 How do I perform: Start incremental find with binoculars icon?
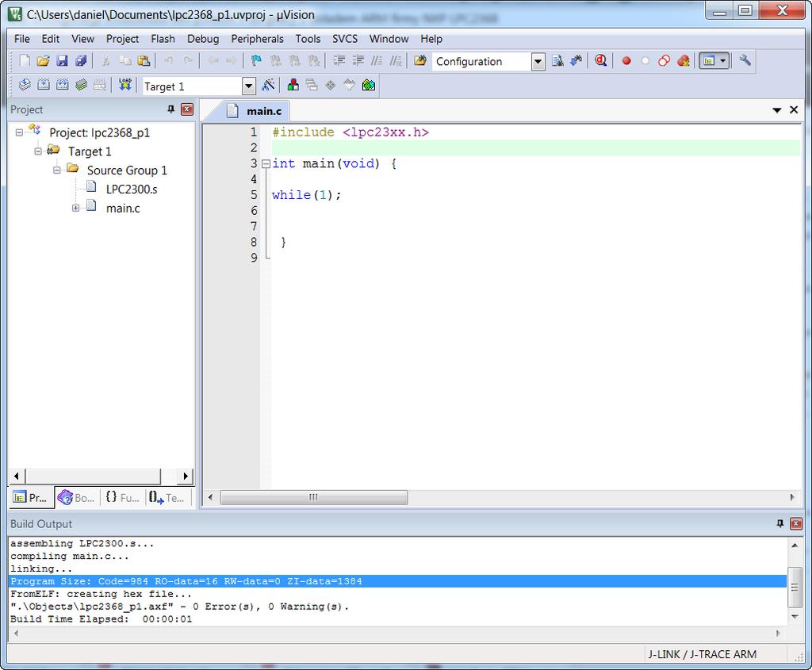pos(576,61)
